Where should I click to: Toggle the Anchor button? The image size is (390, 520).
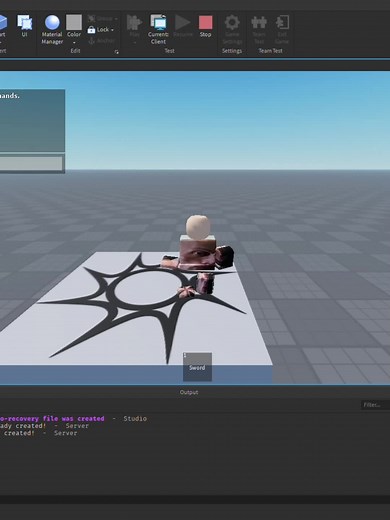[101, 41]
